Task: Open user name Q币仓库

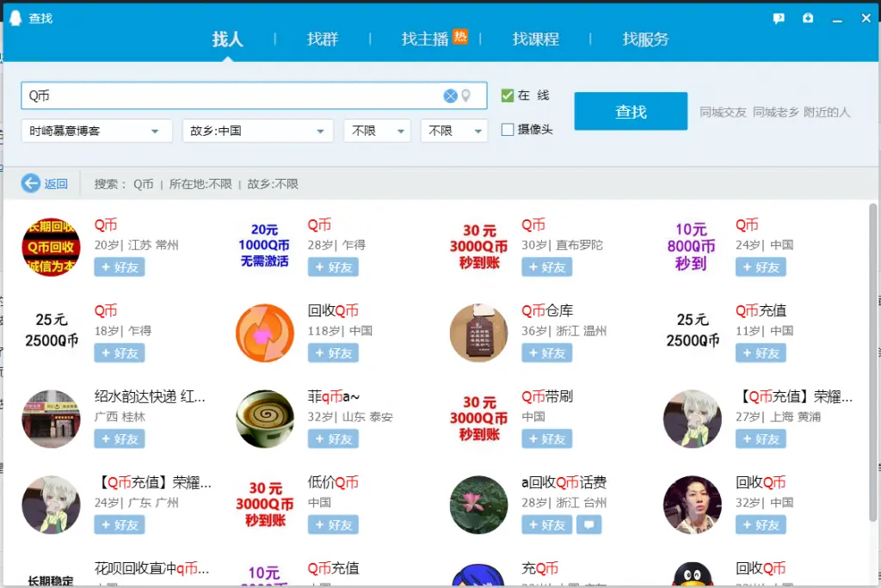Action: [547, 310]
